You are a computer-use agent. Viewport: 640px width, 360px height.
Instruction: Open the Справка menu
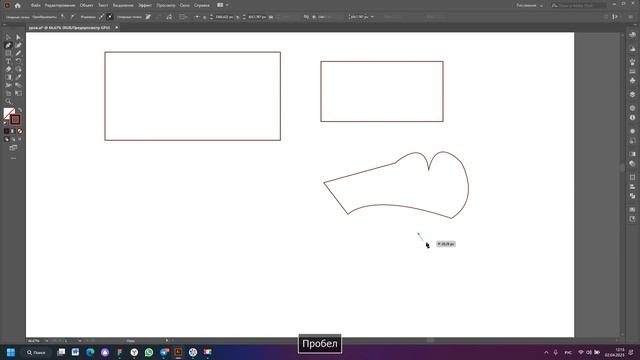(x=202, y=5)
